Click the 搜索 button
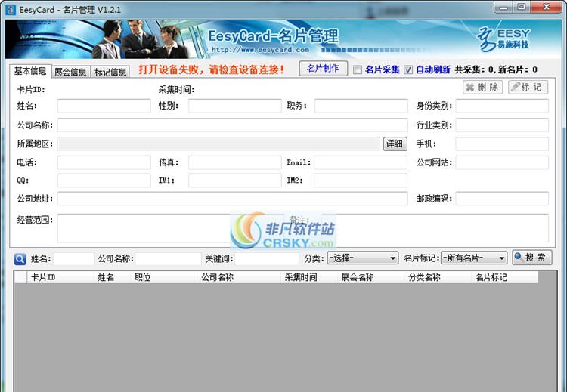The height and width of the screenshot is (392, 567). tap(532, 258)
